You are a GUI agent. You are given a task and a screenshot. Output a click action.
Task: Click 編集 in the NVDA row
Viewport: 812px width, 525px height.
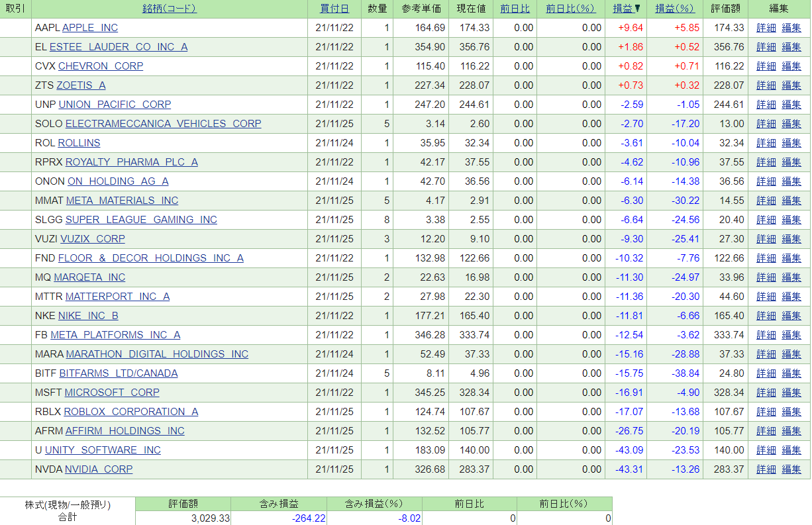tap(791, 469)
